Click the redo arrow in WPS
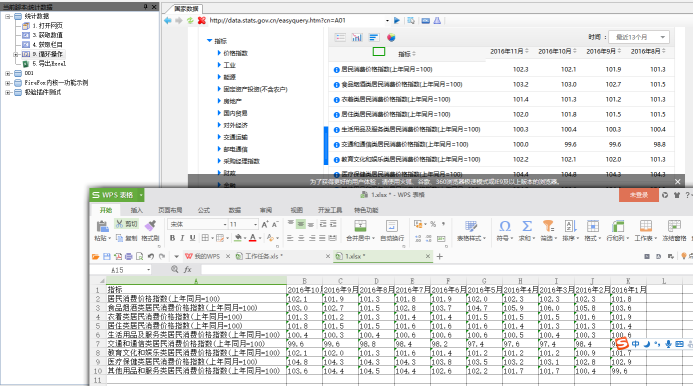Viewport: 693px width, 386px height. pyautogui.click(x=162, y=256)
